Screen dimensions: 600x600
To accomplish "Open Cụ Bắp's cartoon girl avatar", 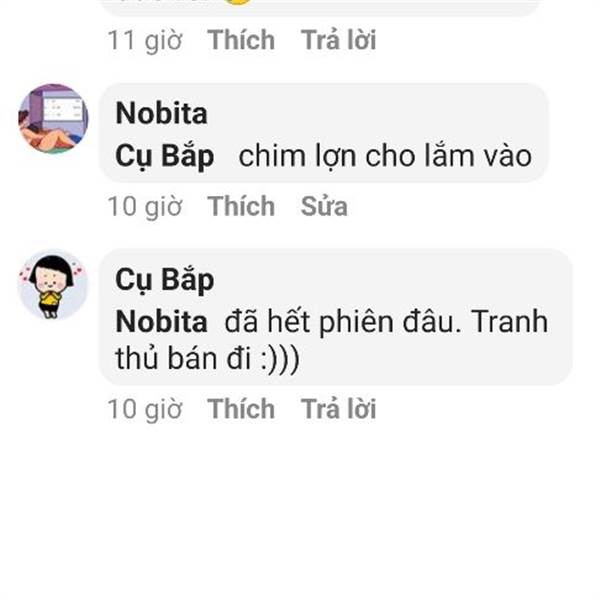I will tap(53, 284).
